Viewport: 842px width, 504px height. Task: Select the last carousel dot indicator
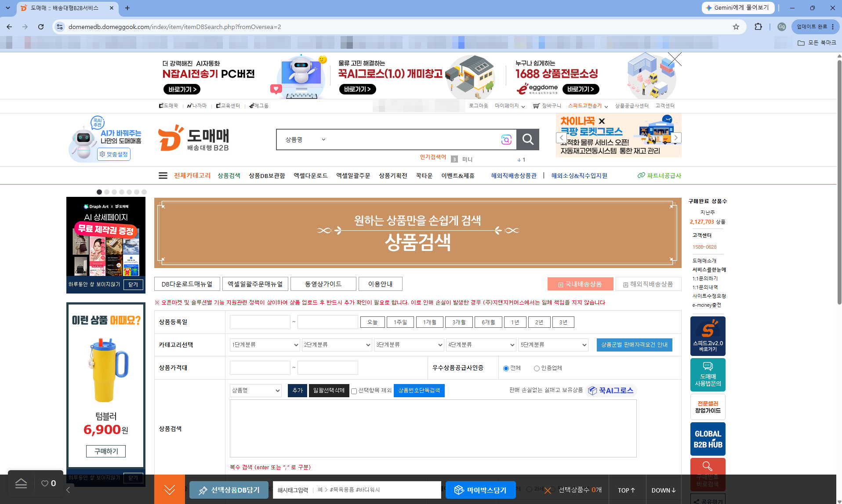pyautogui.click(x=144, y=192)
